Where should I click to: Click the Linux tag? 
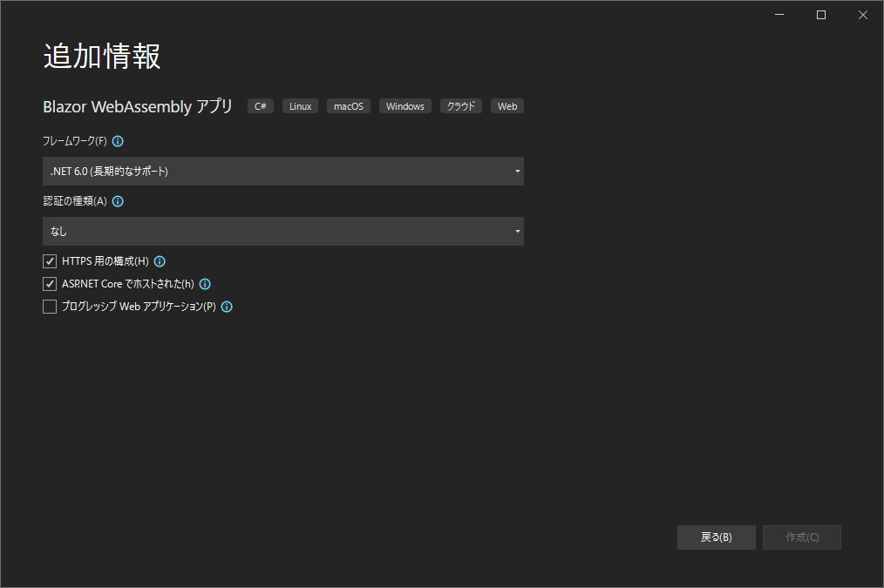300,106
